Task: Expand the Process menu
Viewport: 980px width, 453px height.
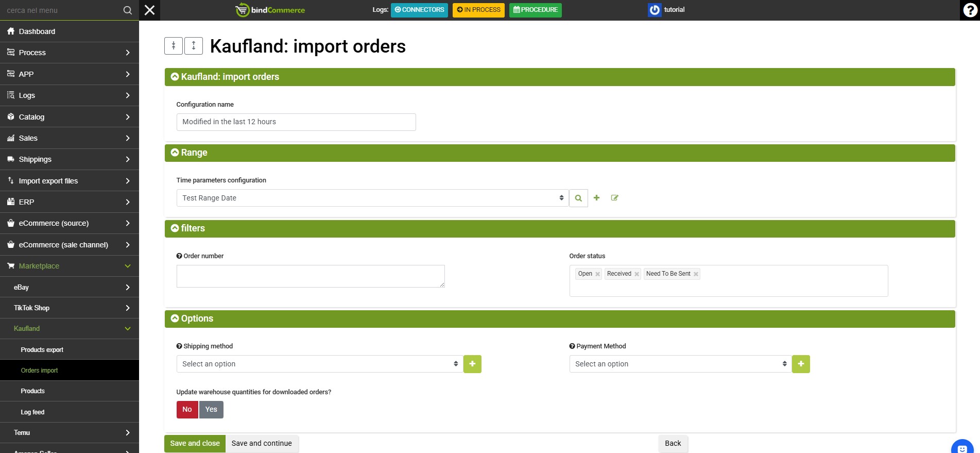Action: [70, 53]
